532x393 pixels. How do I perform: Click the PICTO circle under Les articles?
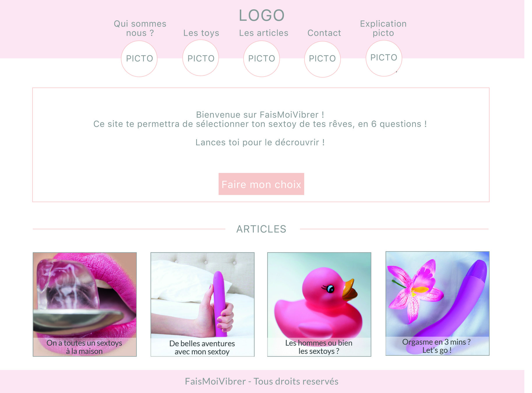tap(262, 59)
